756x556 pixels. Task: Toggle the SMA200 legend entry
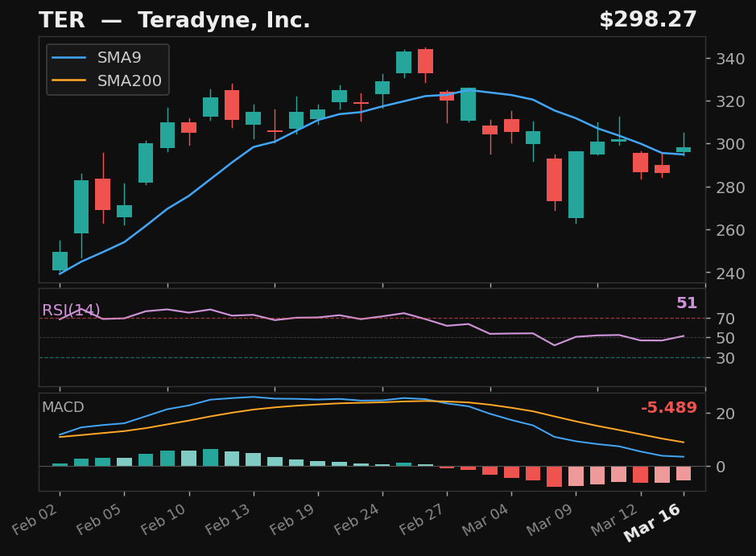coord(130,80)
